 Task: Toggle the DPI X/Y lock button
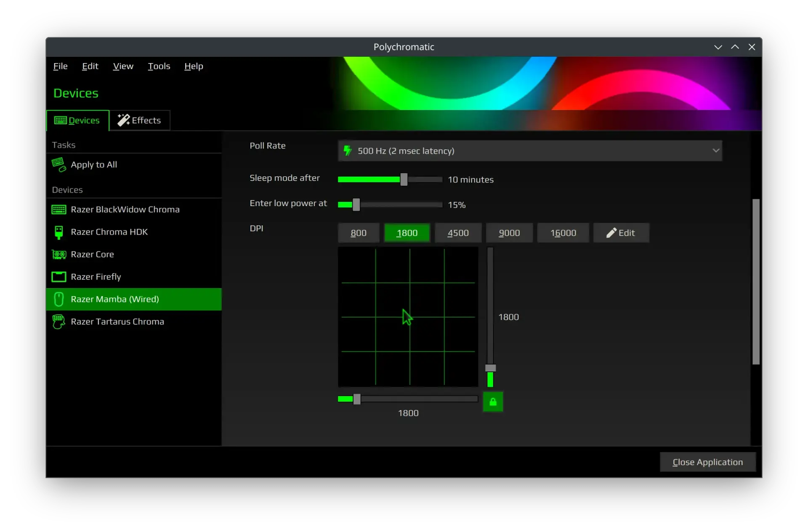coord(493,402)
